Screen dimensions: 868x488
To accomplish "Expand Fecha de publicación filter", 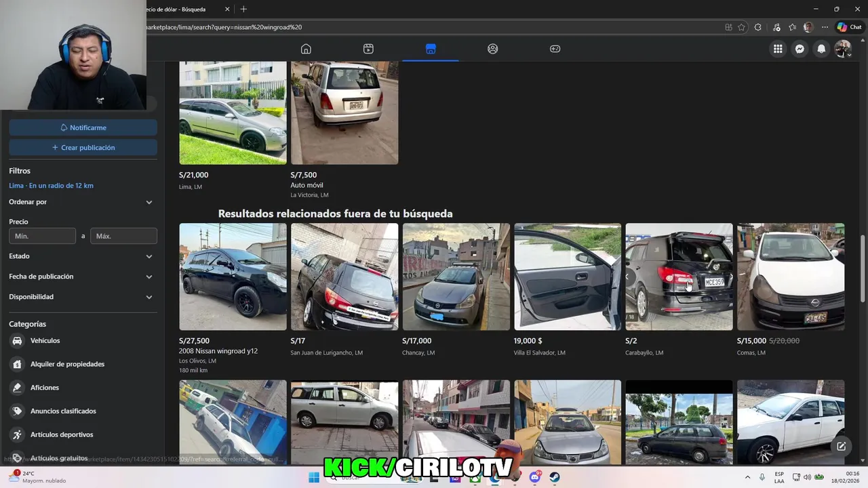I will pyautogui.click(x=83, y=277).
